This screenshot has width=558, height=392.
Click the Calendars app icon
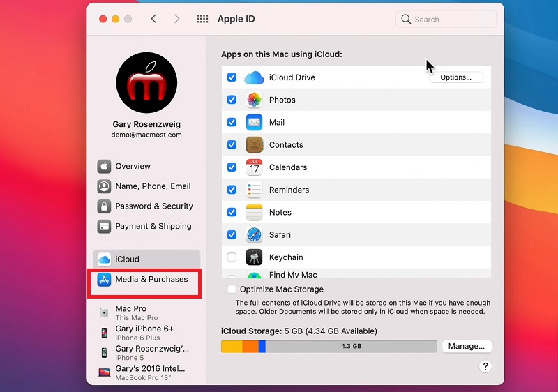pos(254,167)
